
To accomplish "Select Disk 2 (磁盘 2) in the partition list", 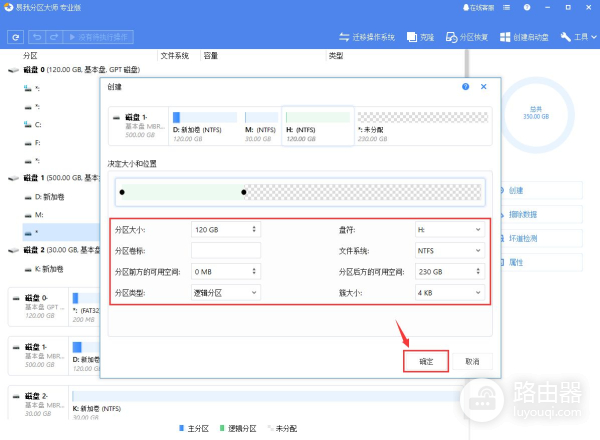I will tap(61, 250).
